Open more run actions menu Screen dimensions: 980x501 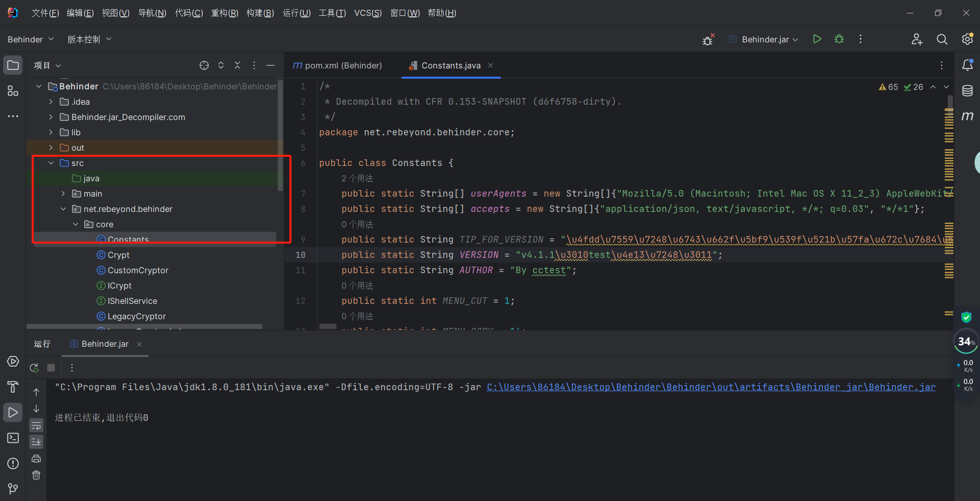coord(861,39)
